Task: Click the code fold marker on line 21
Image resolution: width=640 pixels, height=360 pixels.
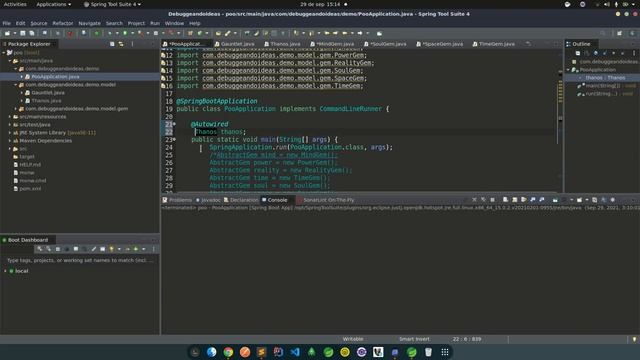Action: (x=174, y=124)
